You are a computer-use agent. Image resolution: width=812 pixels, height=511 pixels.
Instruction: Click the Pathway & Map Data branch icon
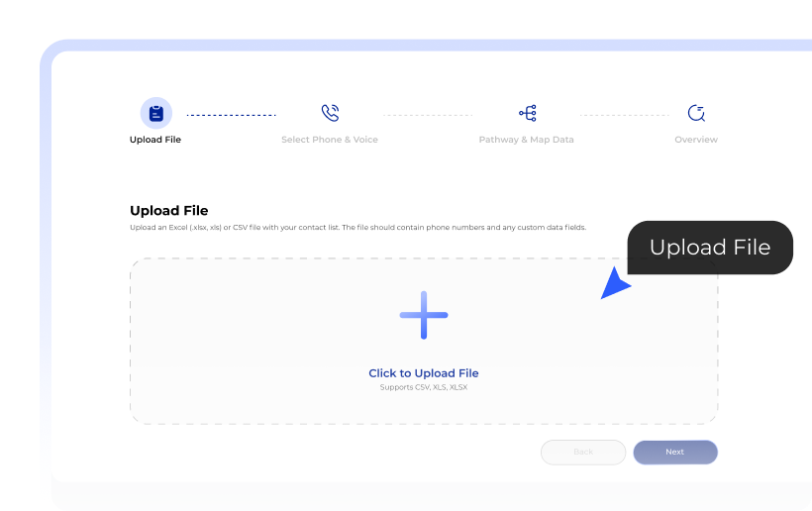coord(526,113)
